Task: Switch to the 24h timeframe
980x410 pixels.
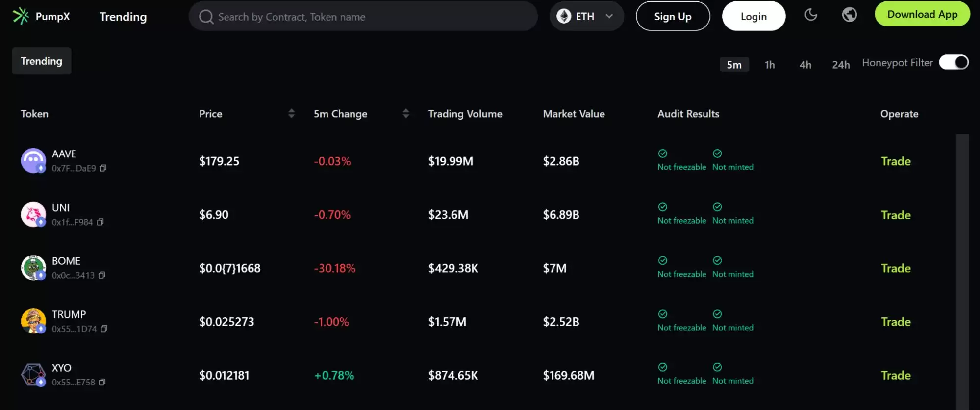Action: (841, 65)
